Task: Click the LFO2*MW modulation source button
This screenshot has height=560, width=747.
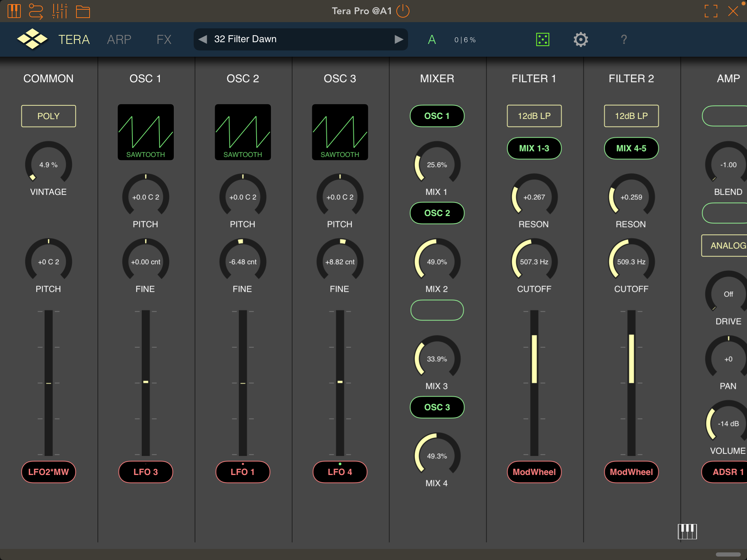Action: pos(48,472)
